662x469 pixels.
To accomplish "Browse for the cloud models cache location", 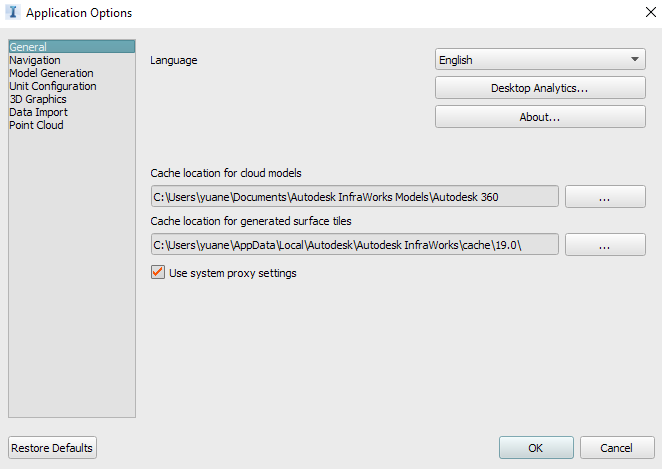I will [x=605, y=197].
